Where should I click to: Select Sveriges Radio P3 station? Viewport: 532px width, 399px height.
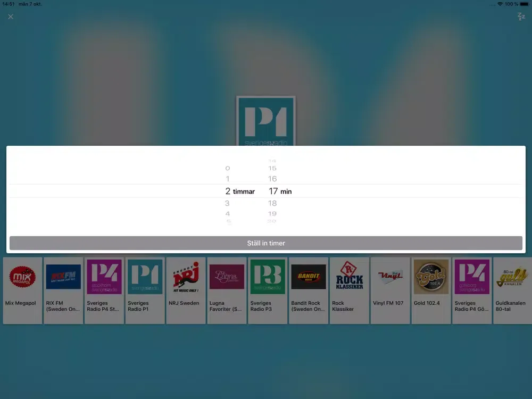pyautogui.click(x=268, y=290)
